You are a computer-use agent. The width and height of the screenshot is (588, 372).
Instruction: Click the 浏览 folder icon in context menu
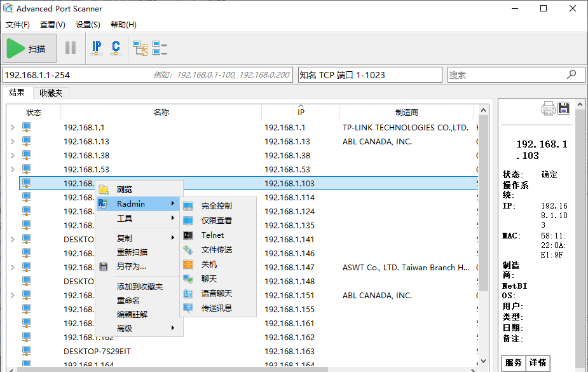pyautogui.click(x=104, y=189)
